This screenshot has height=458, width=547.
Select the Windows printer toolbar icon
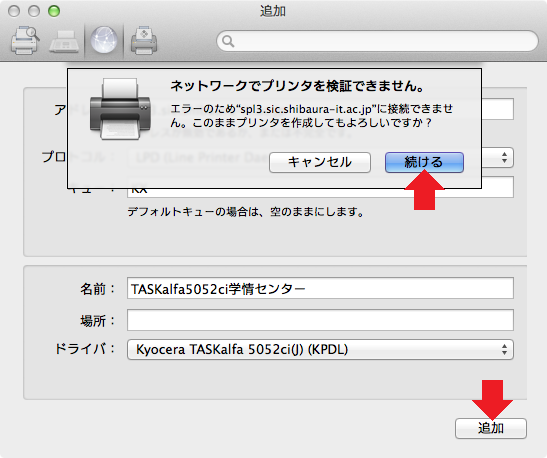tap(144, 40)
